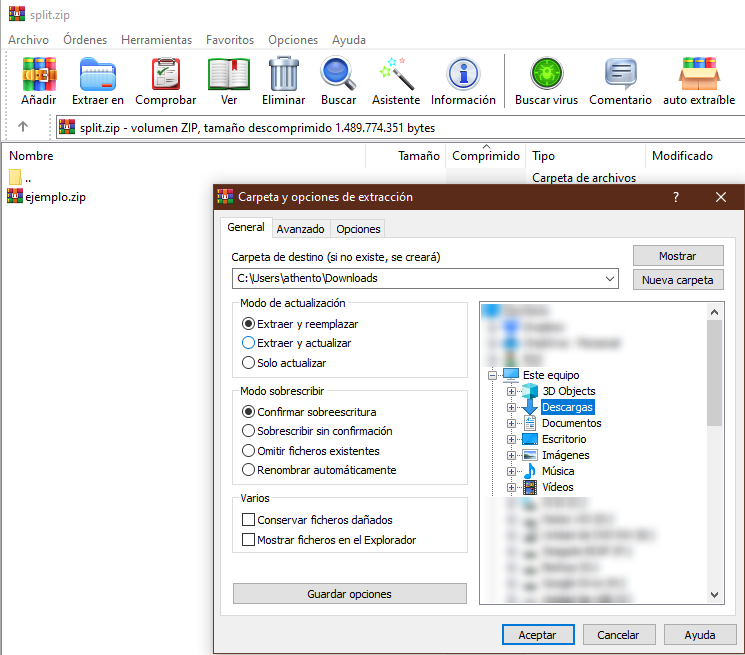Screen dimensions: 745x655
Task: Click the Nueva carpeta button
Action: (677, 280)
